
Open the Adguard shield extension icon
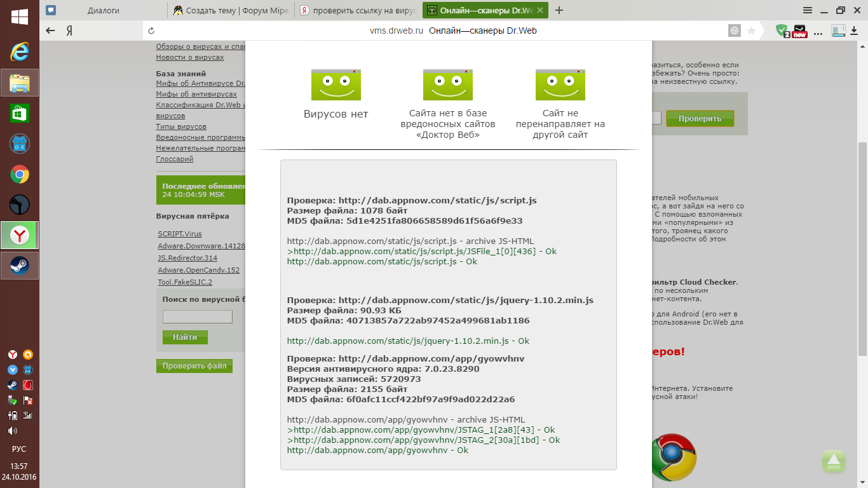[x=782, y=30]
